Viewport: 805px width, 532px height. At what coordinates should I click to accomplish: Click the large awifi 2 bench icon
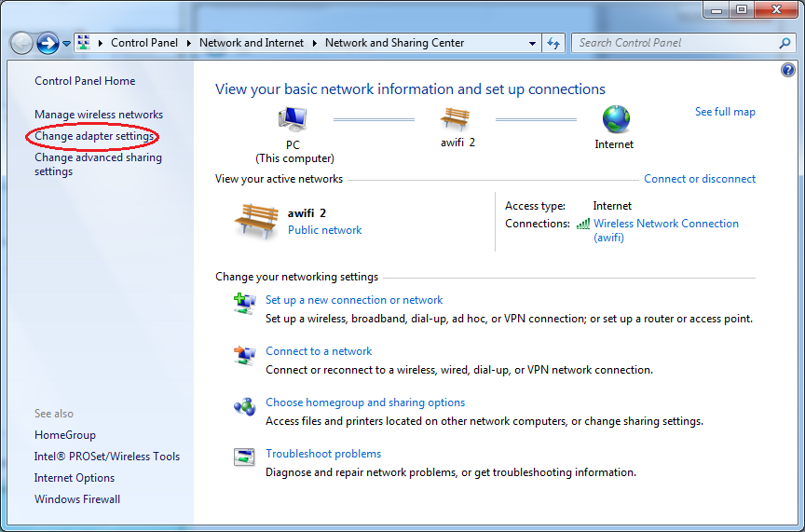coord(256,222)
